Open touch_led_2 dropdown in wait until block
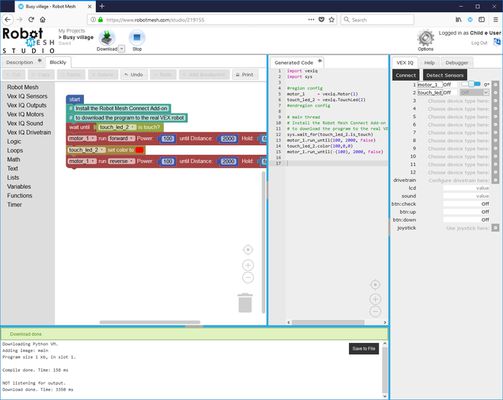The width and height of the screenshot is (503, 400). click(x=117, y=127)
